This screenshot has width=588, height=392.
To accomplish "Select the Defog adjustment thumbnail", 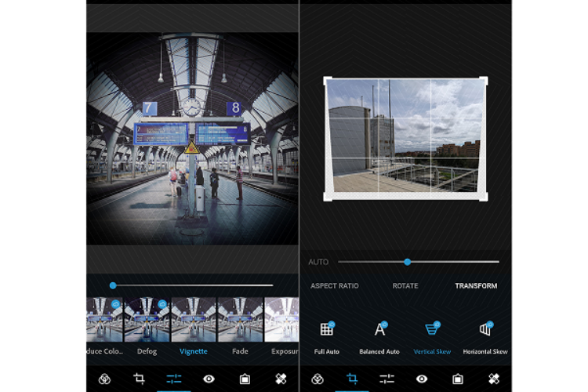I will pyautogui.click(x=147, y=319).
